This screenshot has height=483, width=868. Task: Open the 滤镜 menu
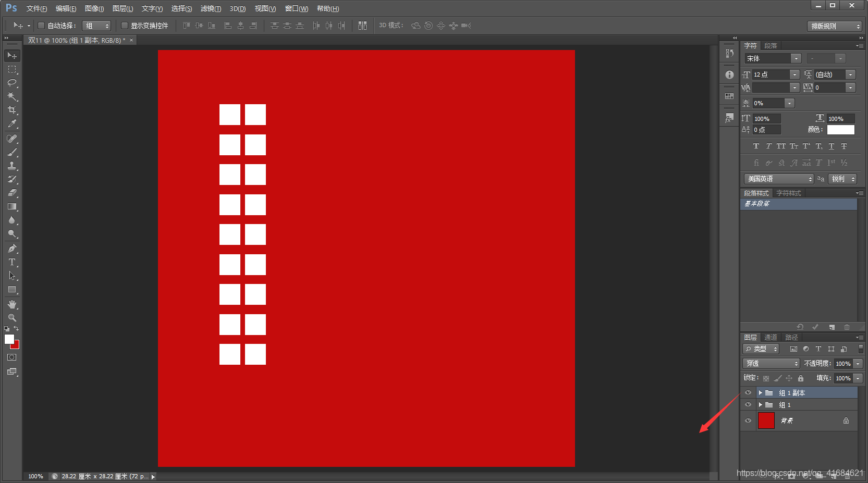pos(211,9)
